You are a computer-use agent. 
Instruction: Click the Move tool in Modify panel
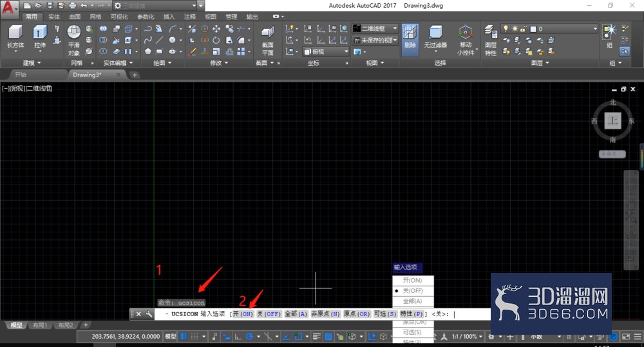pyautogui.click(x=216, y=29)
